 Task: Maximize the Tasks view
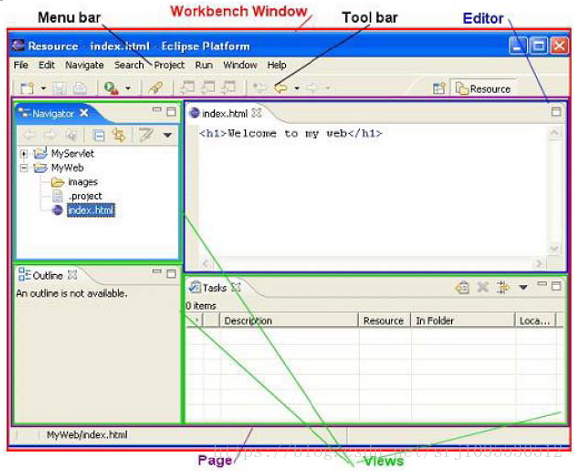point(556,286)
